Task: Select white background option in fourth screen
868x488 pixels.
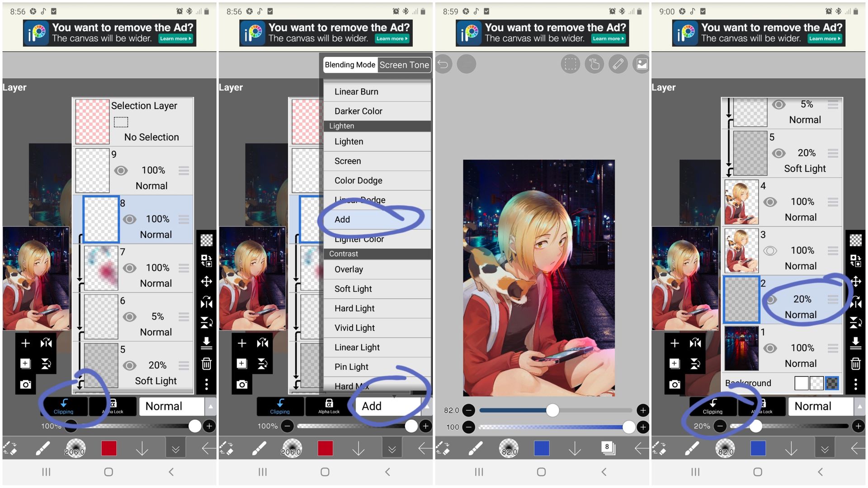Action: coord(802,383)
